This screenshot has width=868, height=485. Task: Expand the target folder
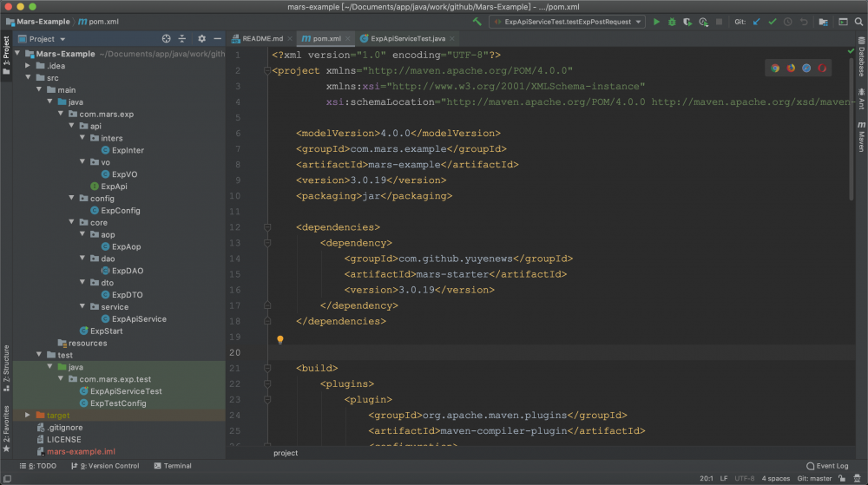click(28, 416)
